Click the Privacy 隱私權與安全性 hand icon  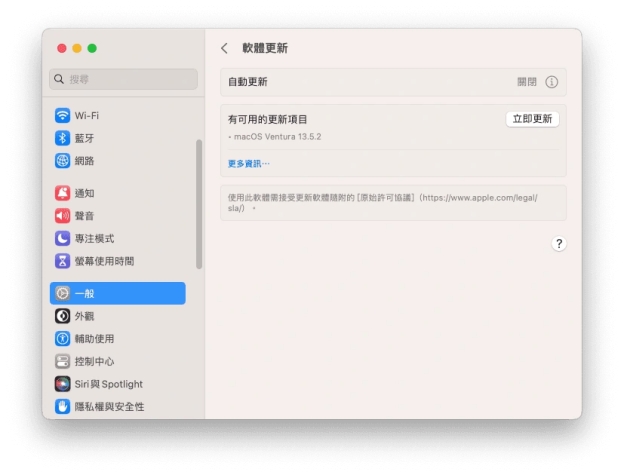pyautogui.click(x=62, y=407)
